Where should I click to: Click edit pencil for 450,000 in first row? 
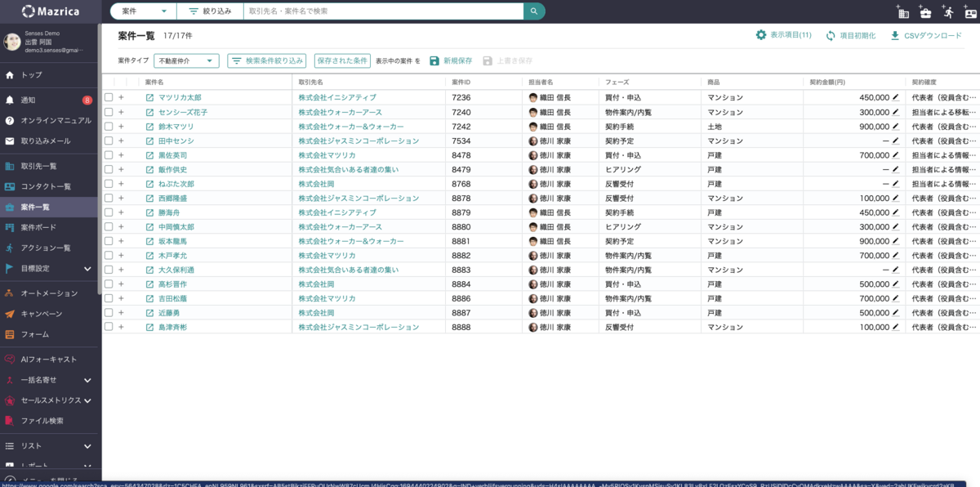[x=896, y=97]
